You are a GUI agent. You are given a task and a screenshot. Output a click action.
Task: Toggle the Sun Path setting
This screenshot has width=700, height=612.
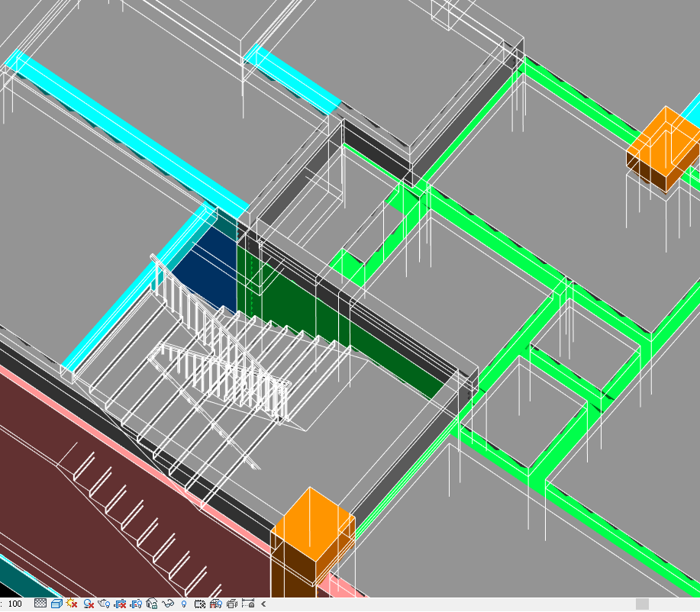pyautogui.click(x=72, y=604)
